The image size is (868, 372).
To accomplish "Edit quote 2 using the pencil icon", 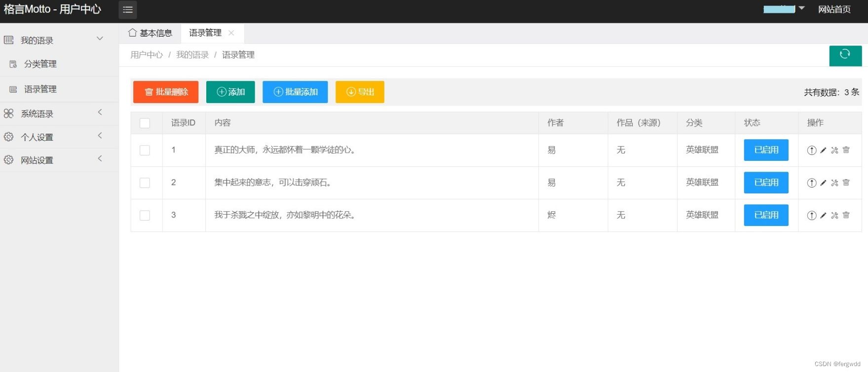I will [823, 183].
